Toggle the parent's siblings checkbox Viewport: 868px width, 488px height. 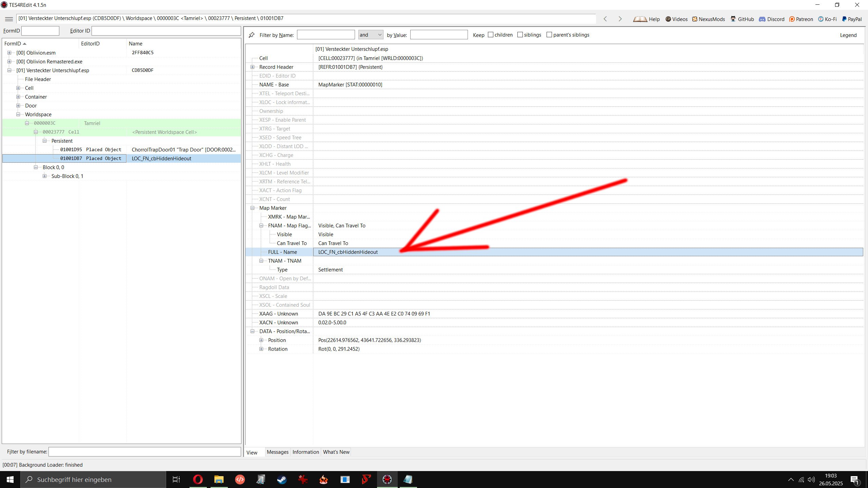549,35
